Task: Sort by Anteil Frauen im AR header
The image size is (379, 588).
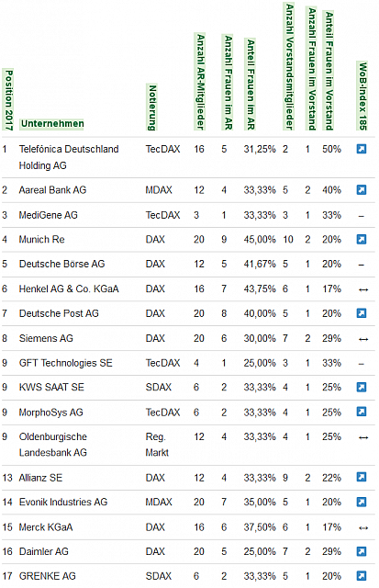Action: (x=251, y=85)
